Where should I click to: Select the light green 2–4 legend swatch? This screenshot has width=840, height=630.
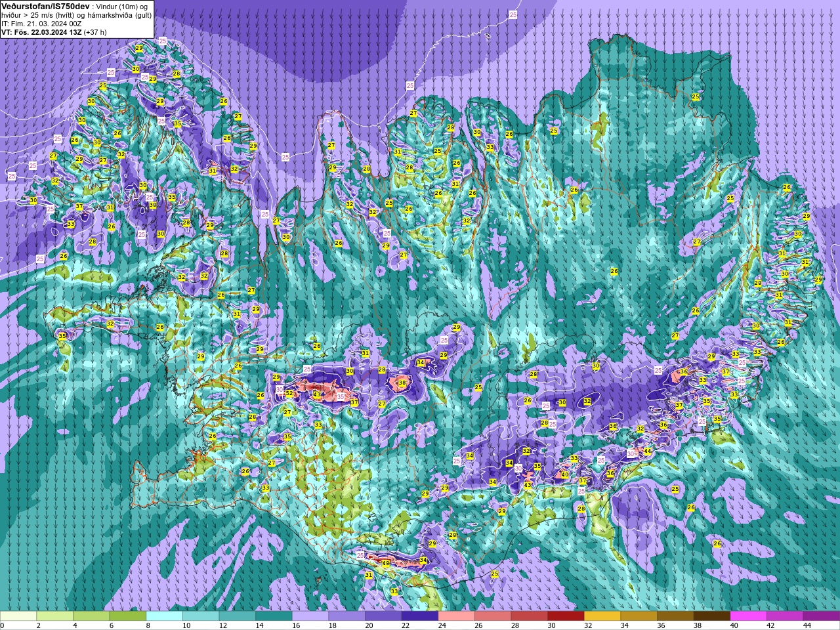pyautogui.click(x=55, y=616)
